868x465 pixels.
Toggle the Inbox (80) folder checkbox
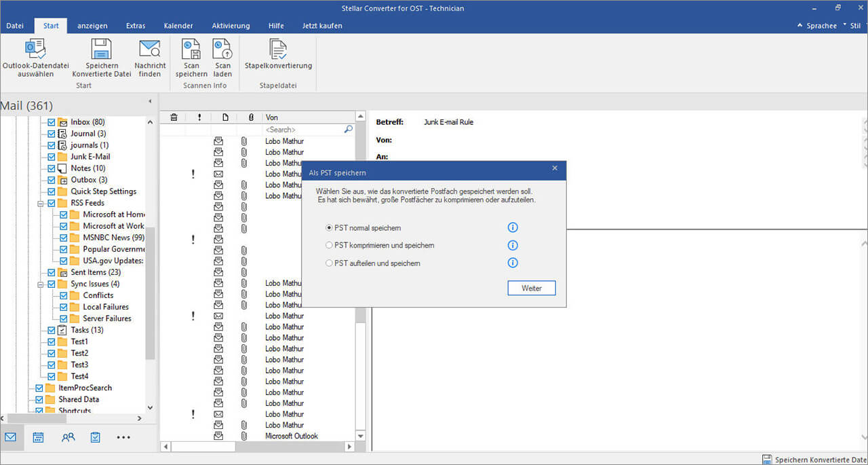click(52, 122)
